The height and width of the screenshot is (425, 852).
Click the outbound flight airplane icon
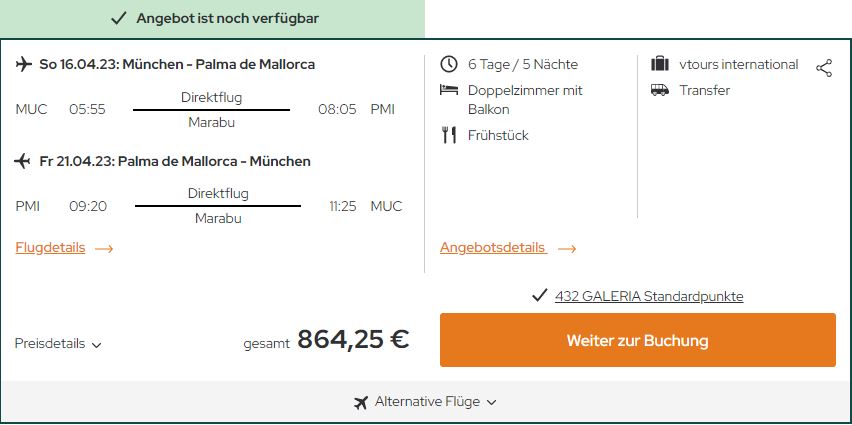(x=23, y=65)
